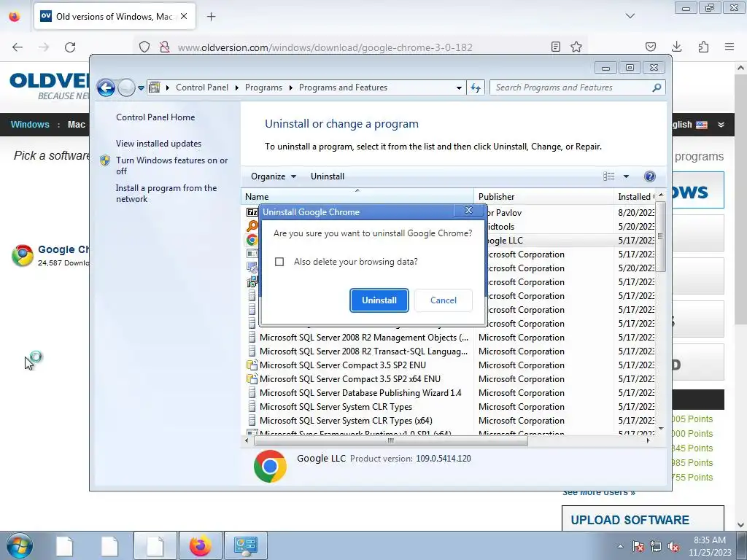
Task: Expand address bar history dropdown
Action: coord(459,87)
